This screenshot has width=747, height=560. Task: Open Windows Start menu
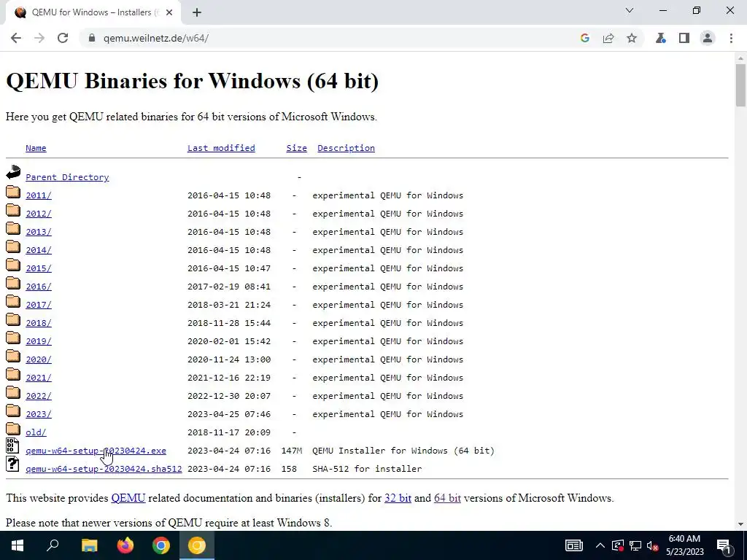tap(18, 545)
